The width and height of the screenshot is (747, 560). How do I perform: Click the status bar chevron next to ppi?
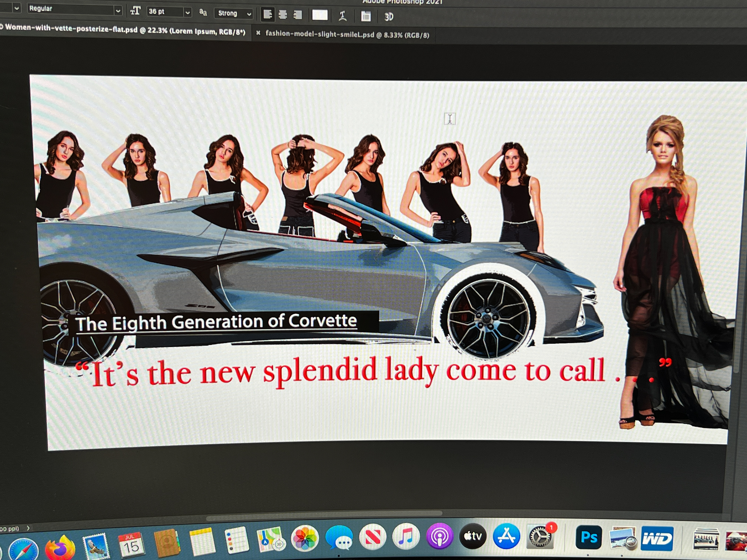tap(28, 528)
